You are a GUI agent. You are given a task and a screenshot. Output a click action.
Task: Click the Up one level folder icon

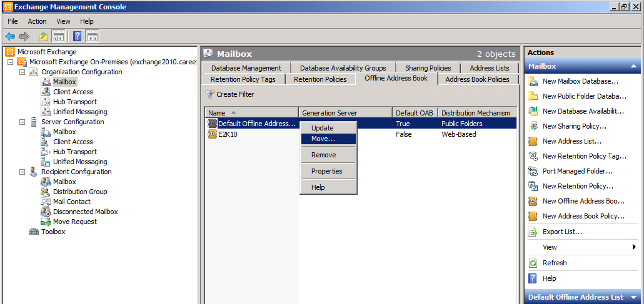44,36
